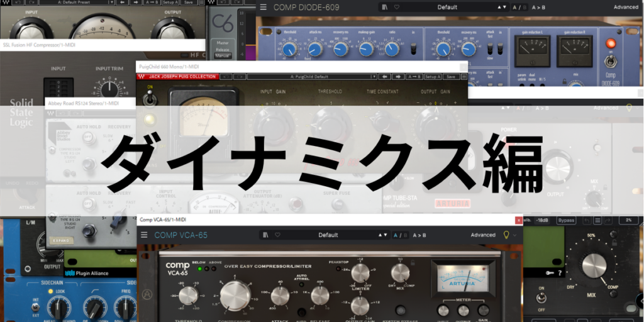Copy A to B in Comp DIODE-609
644x322 pixels.
(538, 7)
